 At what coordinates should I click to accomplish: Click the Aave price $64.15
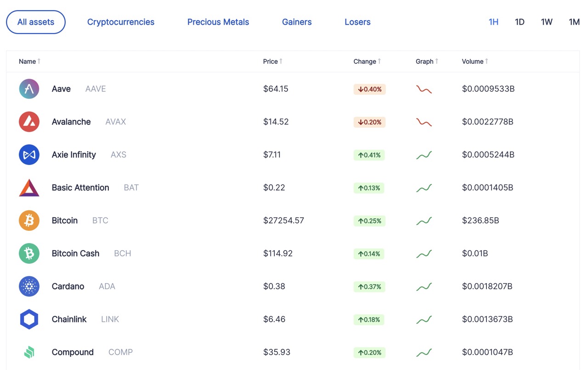tap(276, 89)
